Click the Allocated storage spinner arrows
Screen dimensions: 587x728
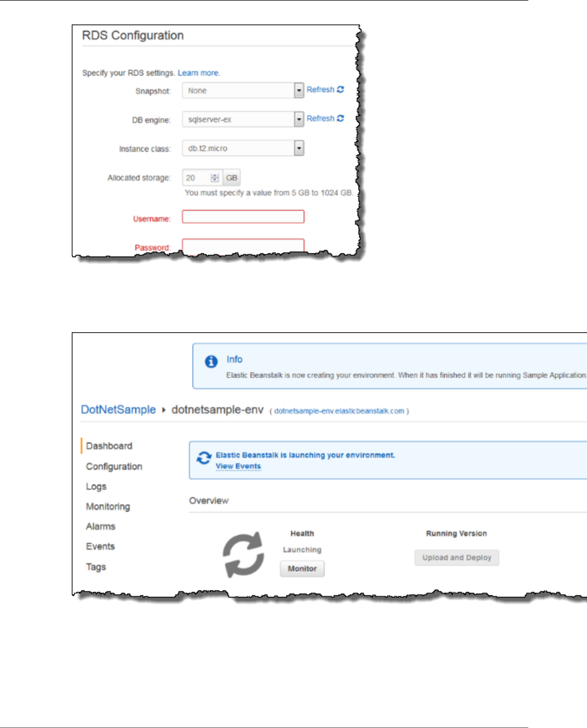pos(215,178)
